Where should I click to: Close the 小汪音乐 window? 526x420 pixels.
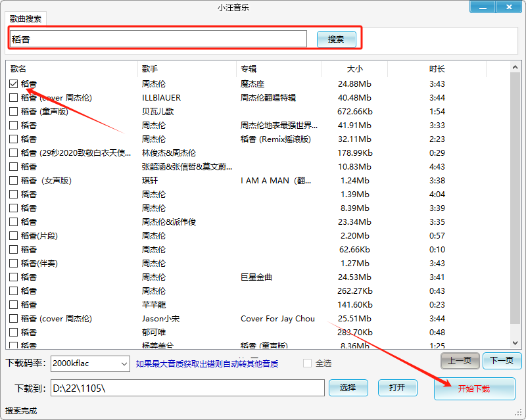(508, 7)
